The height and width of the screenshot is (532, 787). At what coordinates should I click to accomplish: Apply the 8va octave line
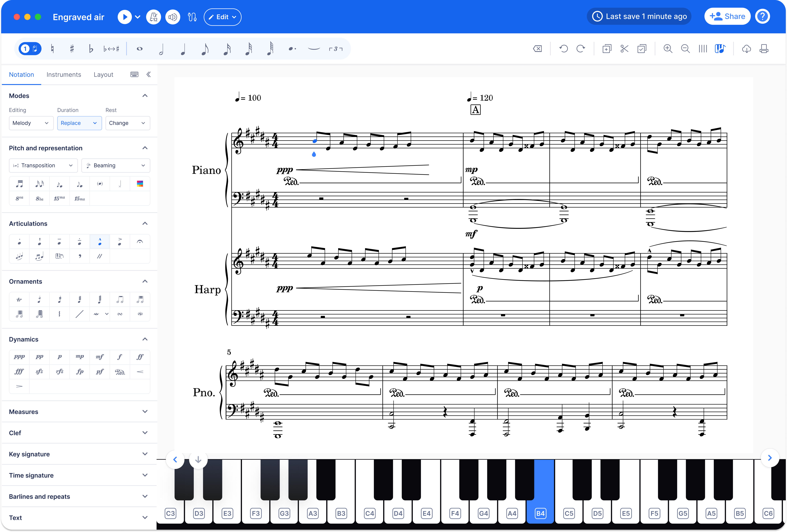[x=19, y=198]
